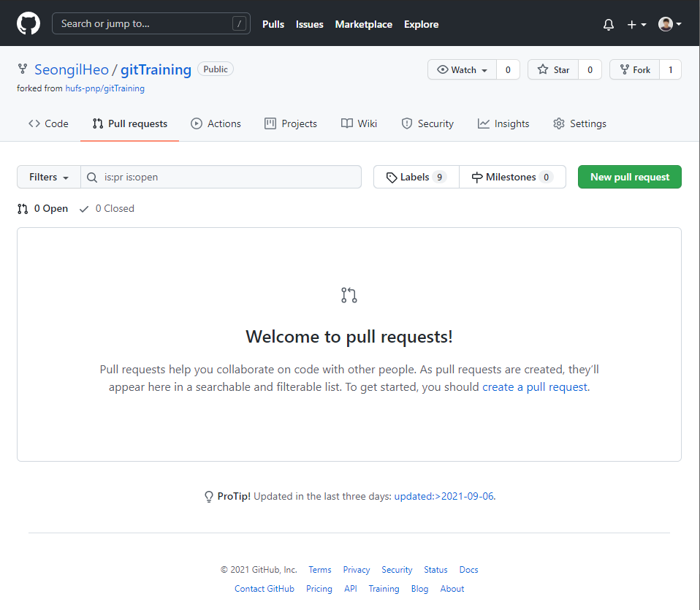Open the Training footer link
Viewport: 700px width, 610px height.
coord(384,589)
